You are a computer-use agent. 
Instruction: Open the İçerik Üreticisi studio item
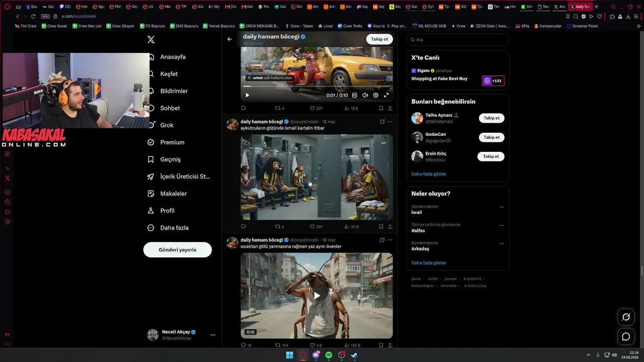click(x=179, y=176)
